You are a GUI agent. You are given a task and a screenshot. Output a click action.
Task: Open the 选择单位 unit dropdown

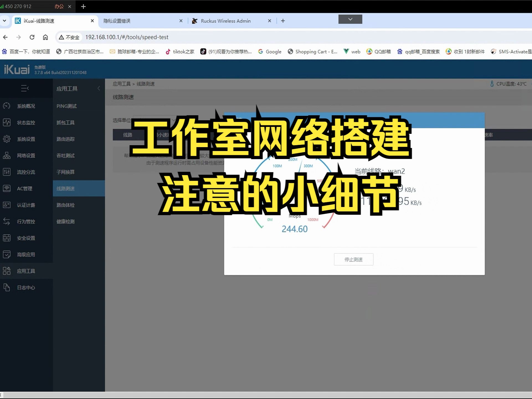tap(155, 120)
